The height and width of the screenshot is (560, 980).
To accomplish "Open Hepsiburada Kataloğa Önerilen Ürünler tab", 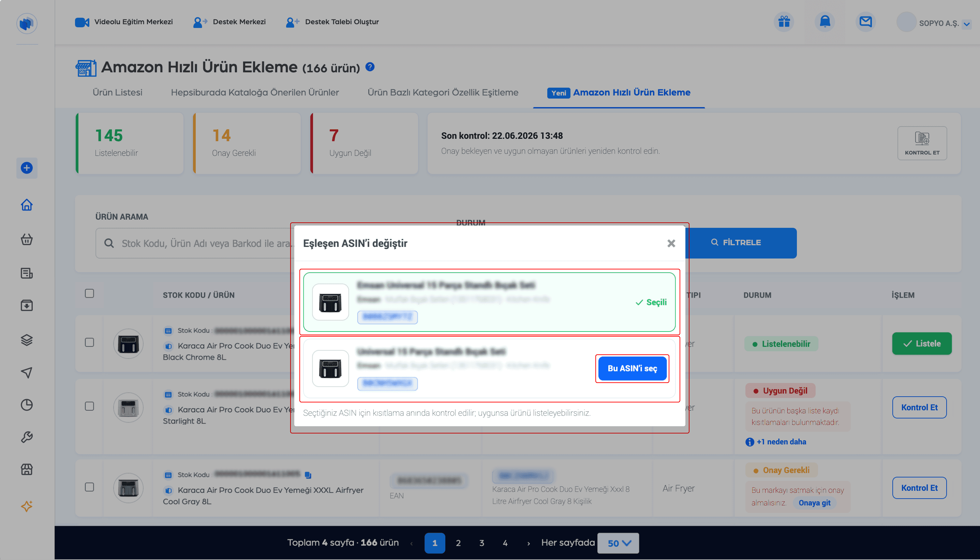I will pyautogui.click(x=255, y=92).
